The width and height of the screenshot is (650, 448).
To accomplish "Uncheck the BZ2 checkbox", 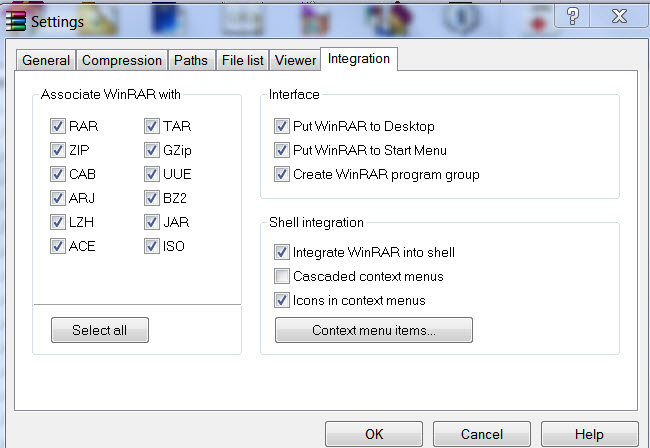I will tap(152, 198).
